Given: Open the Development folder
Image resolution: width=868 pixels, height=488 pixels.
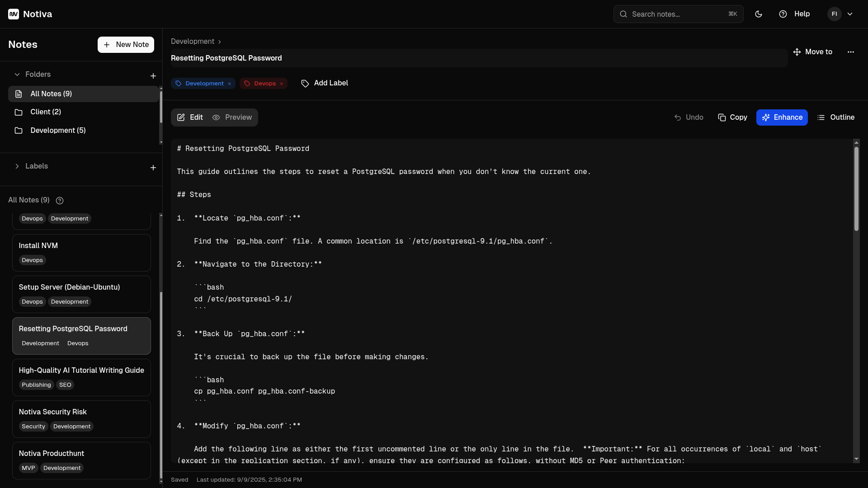Looking at the screenshot, I should (58, 131).
